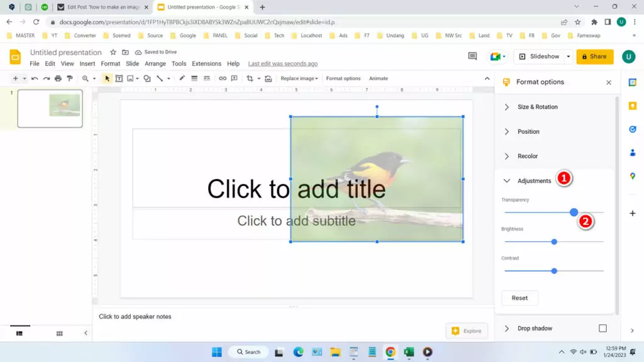
Task: Select the Line tool
Action: coord(160,79)
